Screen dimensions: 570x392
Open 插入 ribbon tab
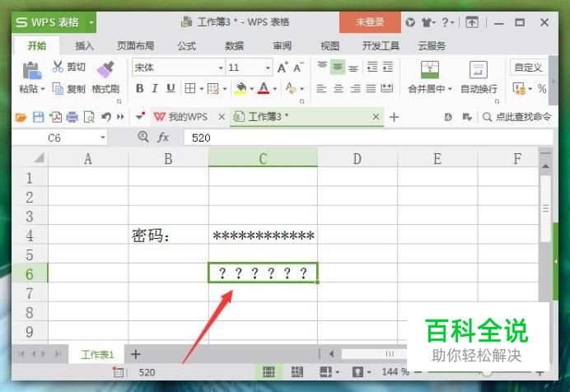click(x=84, y=46)
